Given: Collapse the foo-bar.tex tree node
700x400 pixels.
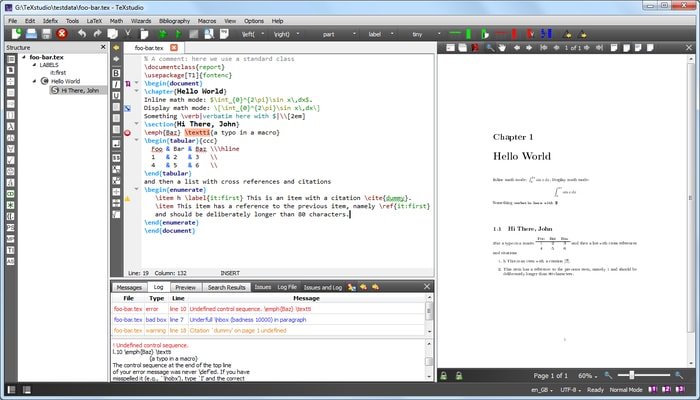Looking at the screenshot, I should [x=24, y=57].
